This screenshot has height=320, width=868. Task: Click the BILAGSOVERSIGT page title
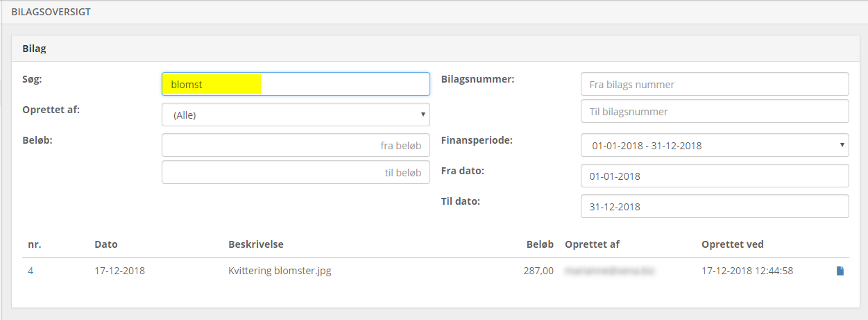[x=51, y=12]
